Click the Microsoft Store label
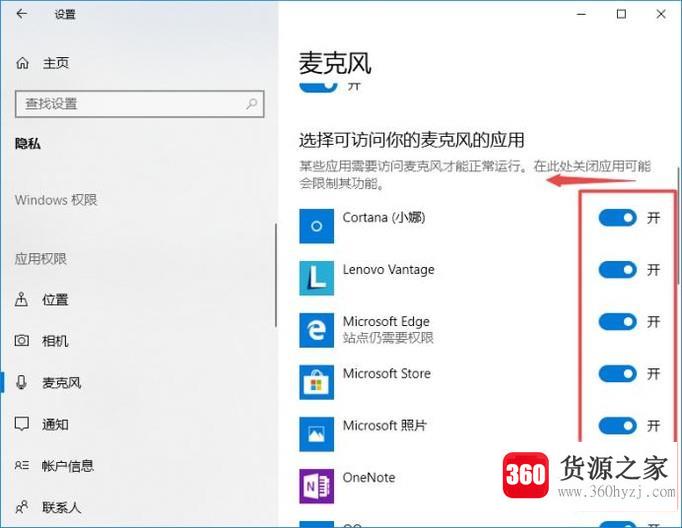Image resolution: width=682 pixels, height=528 pixels. [387, 373]
